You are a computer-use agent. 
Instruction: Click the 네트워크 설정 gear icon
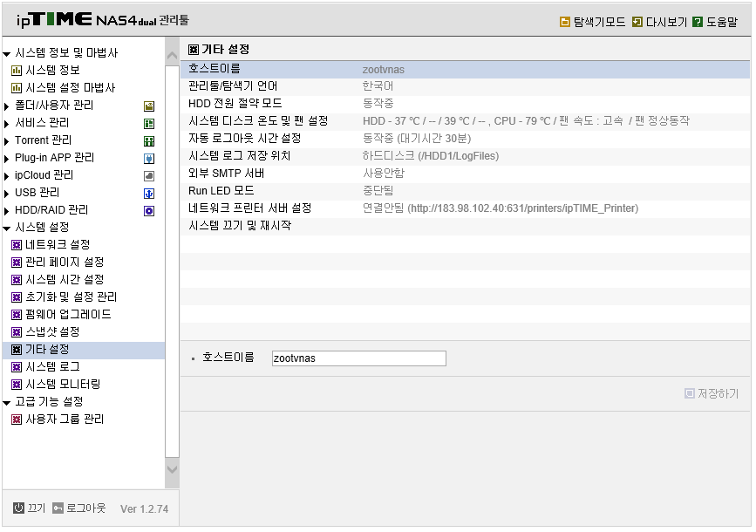point(17,245)
